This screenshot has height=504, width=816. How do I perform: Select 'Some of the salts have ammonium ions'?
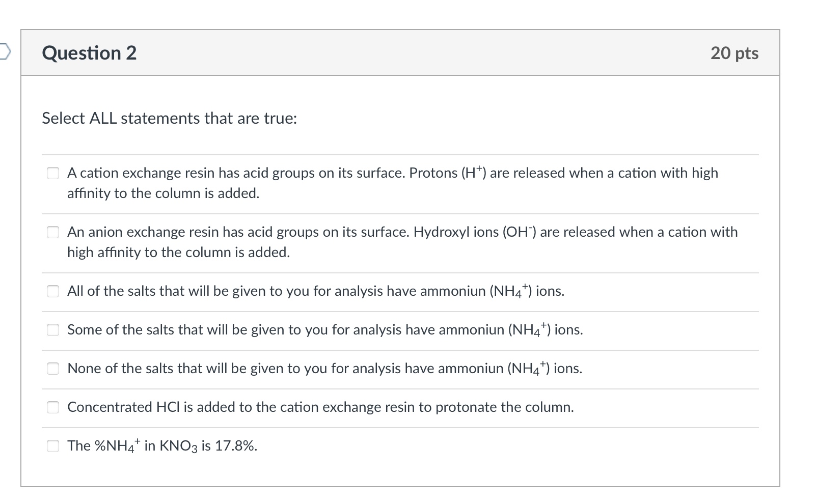click(53, 330)
